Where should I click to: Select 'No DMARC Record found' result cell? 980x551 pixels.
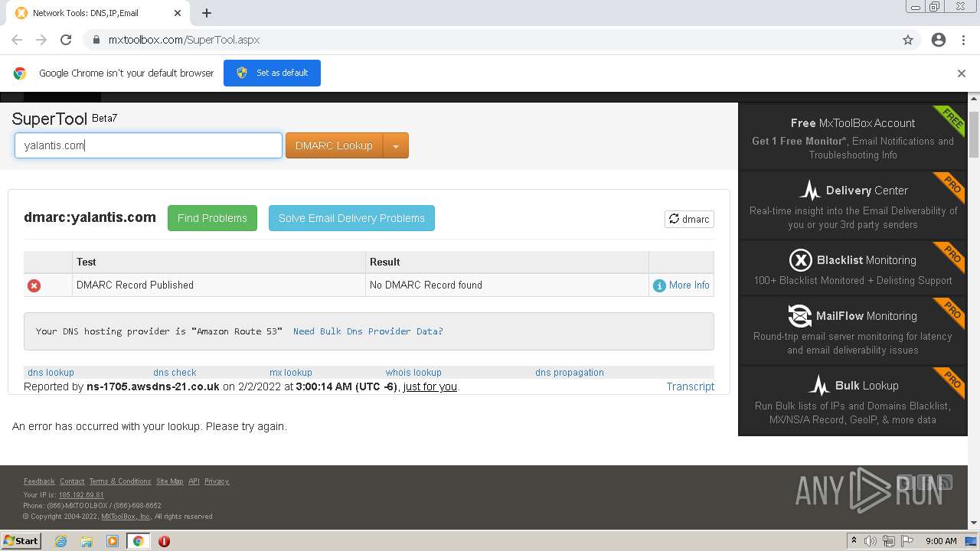coord(507,285)
